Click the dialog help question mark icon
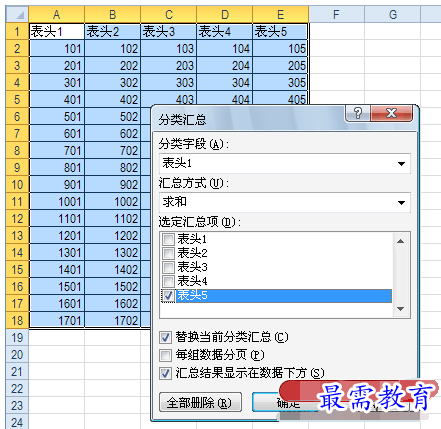Viewport: 441px width, 429px height. [x=358, y=113]
